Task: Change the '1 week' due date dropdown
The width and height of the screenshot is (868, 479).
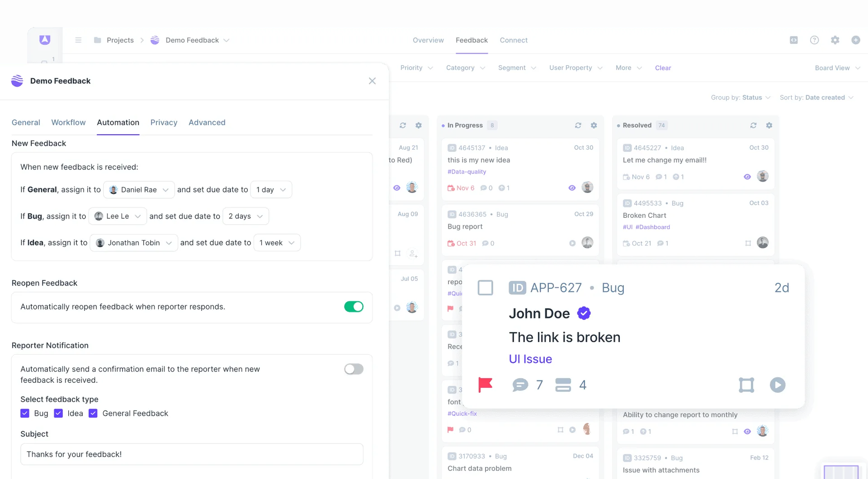Action: (x=277, y=243)
